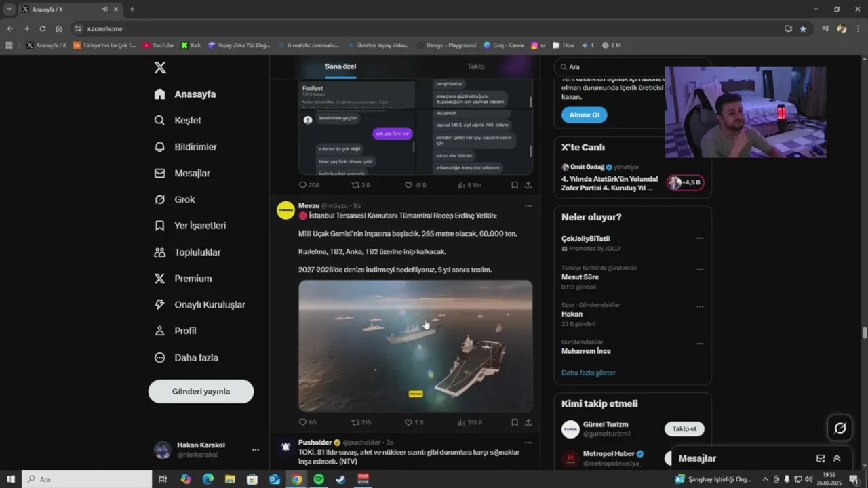Viewport: 868px width, 488px height.
Task: Click the X logo in sidebar
Action: 160,67
